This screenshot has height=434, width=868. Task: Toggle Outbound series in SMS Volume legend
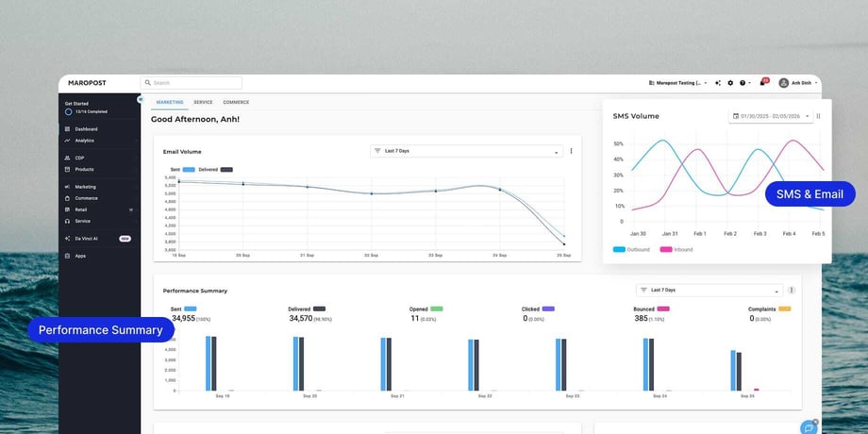tap(631, 250)
